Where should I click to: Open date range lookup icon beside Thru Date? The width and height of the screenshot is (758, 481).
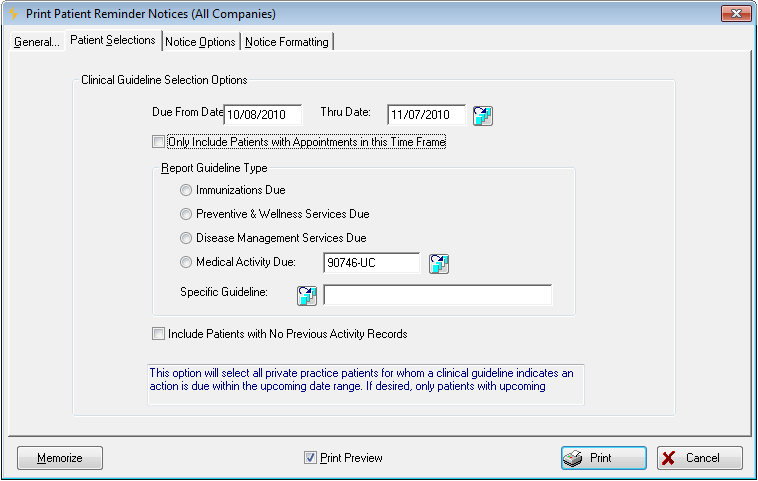[482, 116]
